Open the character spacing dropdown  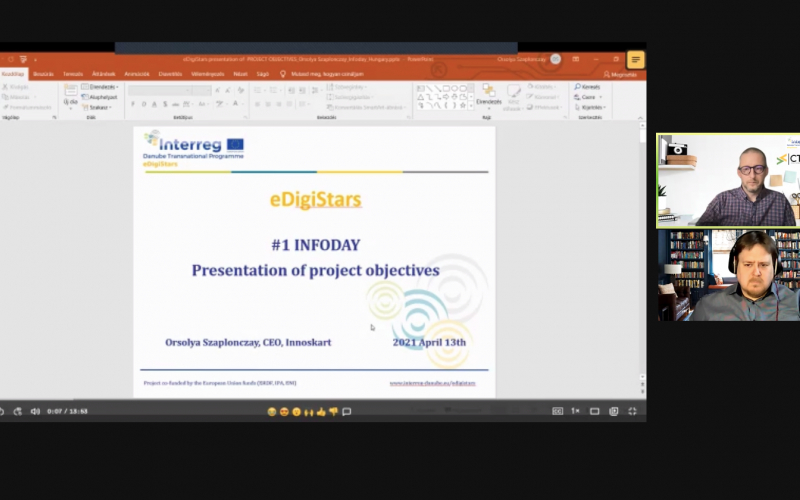[x=187, y=104]
